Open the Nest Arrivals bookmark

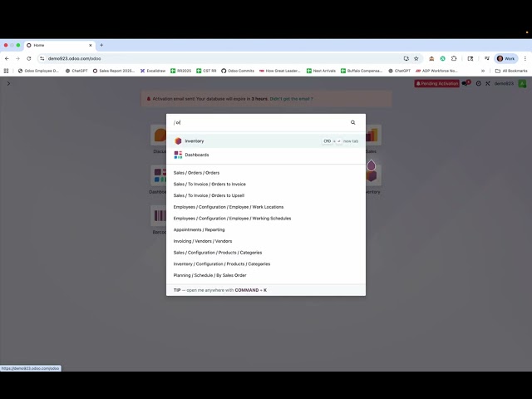(321, 71)
